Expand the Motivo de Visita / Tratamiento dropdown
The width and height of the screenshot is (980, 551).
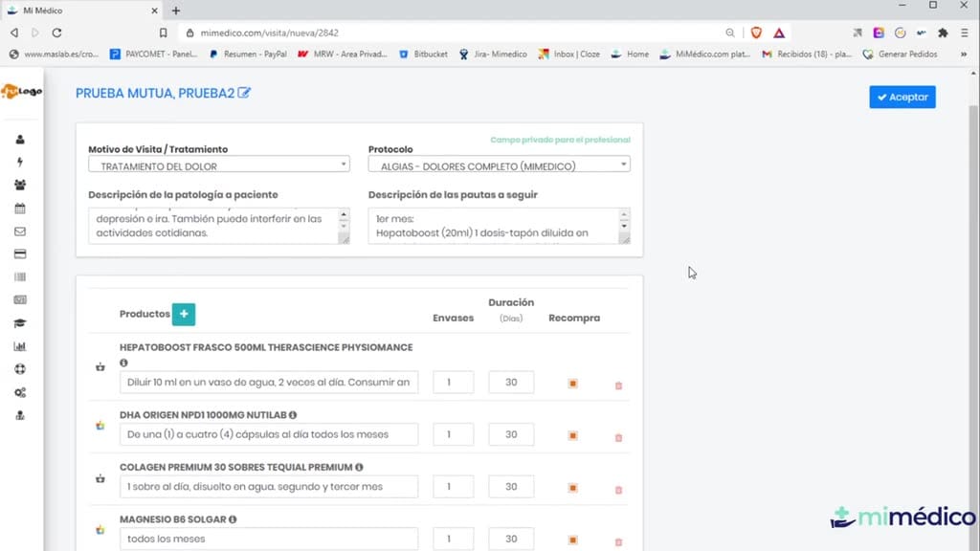[219, 165]
